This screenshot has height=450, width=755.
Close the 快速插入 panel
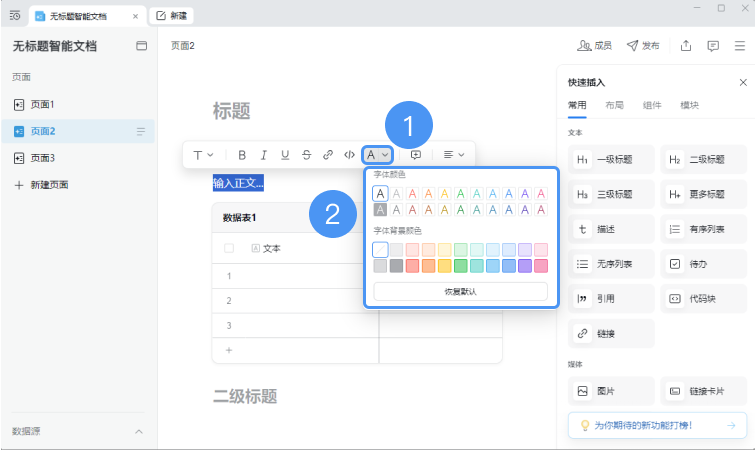743,83
